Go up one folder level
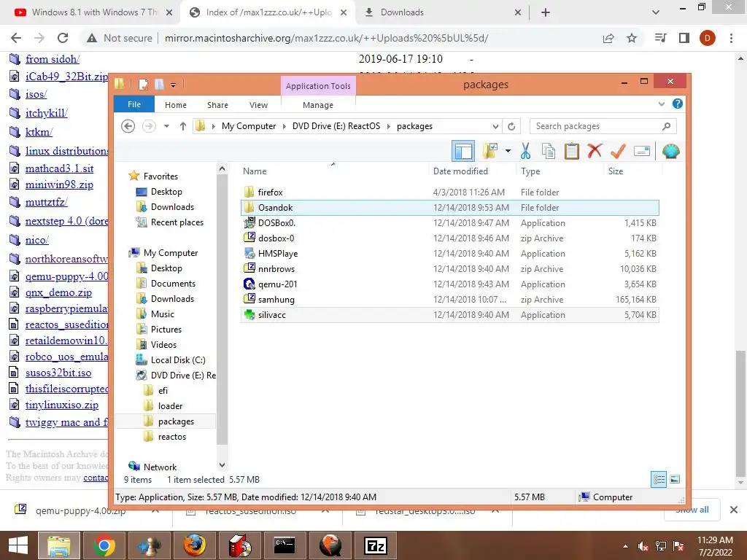This screenshot has height=560, width=747. pos(183,126)
